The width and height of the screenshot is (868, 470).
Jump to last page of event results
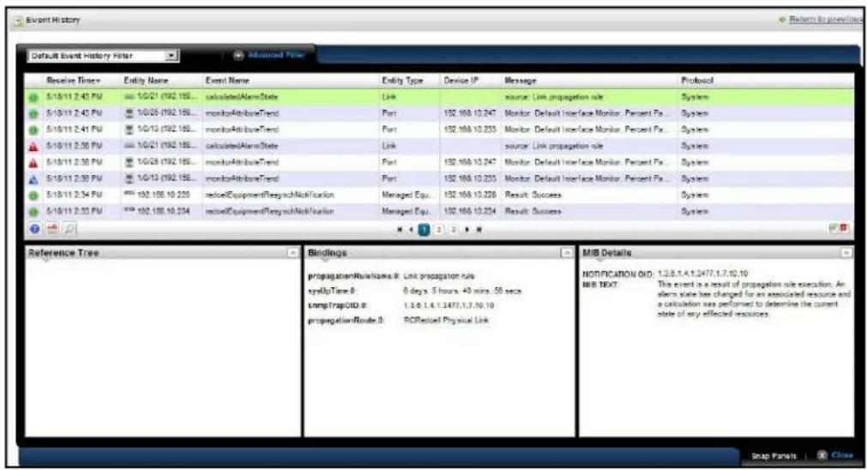(479, 230)
